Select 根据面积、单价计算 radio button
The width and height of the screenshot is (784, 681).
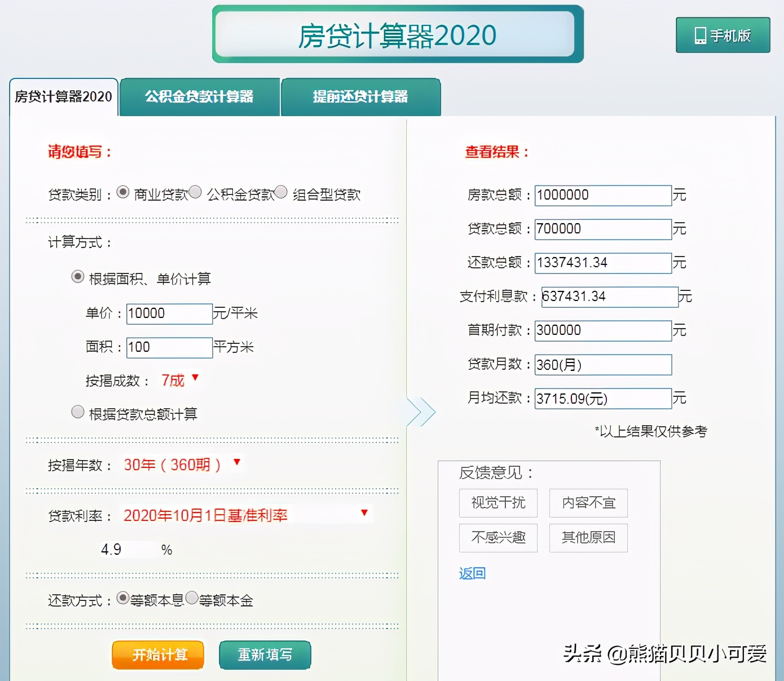pyautogui.click(x=78, y=277)
